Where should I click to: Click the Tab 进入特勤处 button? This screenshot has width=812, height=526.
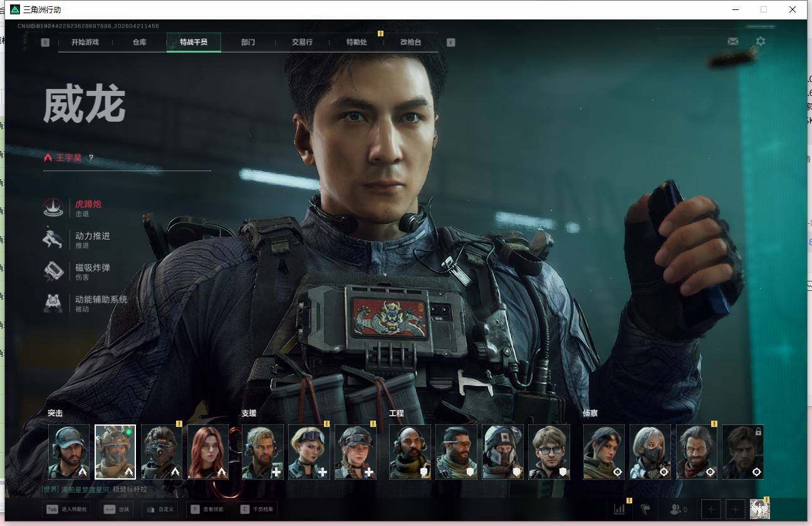click(x=66, y=509)
